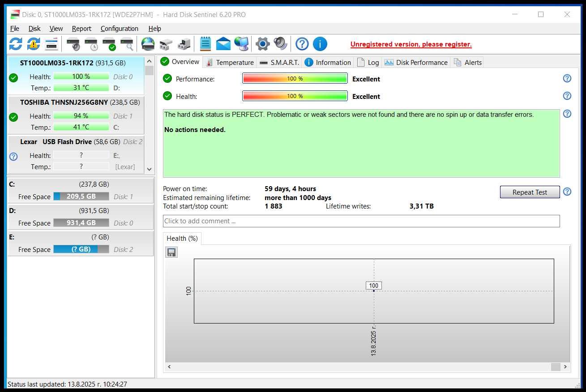Screen dimensions: 586x392
Task: Click the blue Refresh arrows toolbar icon
Action: point(16,44)
